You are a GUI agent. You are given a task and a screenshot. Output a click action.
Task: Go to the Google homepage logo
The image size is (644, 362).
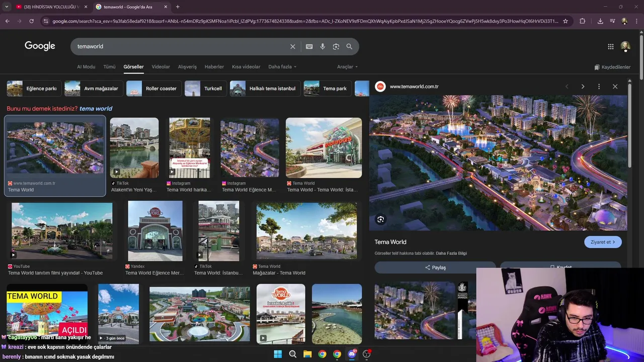pyautogui.click(x=40, y=46)
